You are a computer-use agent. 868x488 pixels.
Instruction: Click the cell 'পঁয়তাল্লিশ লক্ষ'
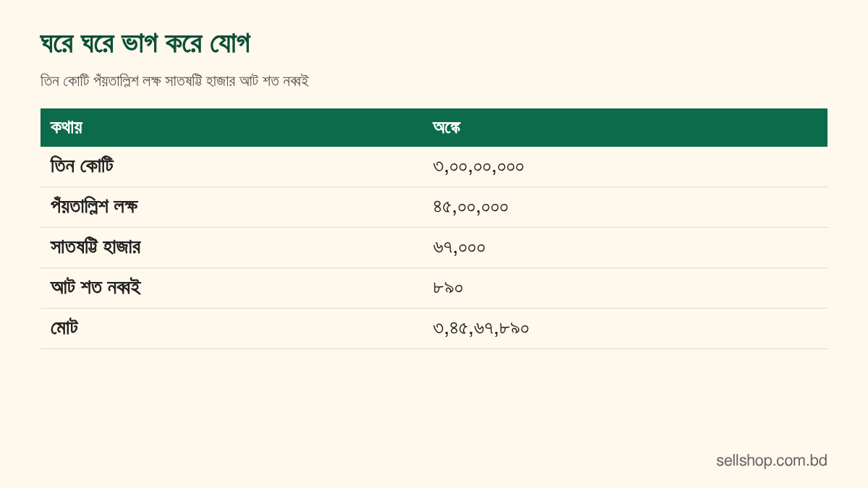[x=94, y=207]
